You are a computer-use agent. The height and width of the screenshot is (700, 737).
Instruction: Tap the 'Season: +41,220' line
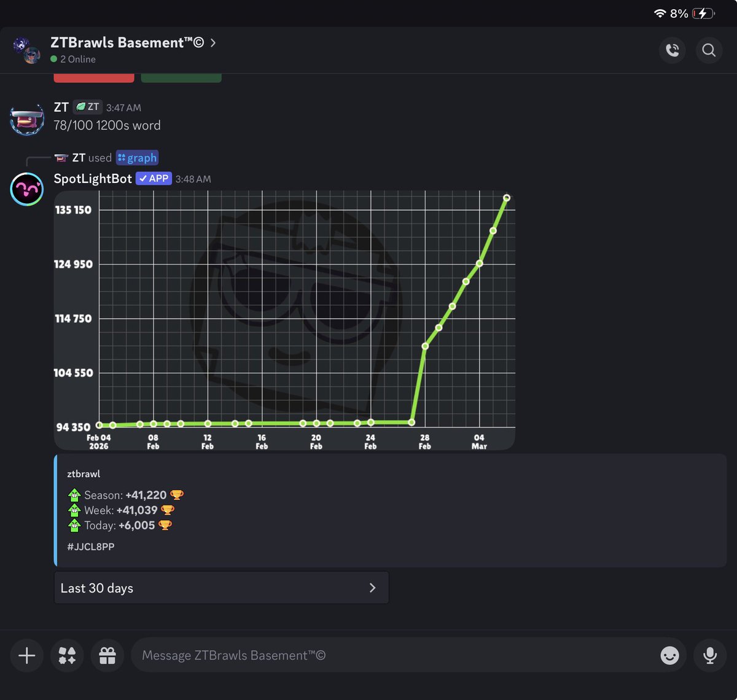pyautogui.click(x=126, y=495)
